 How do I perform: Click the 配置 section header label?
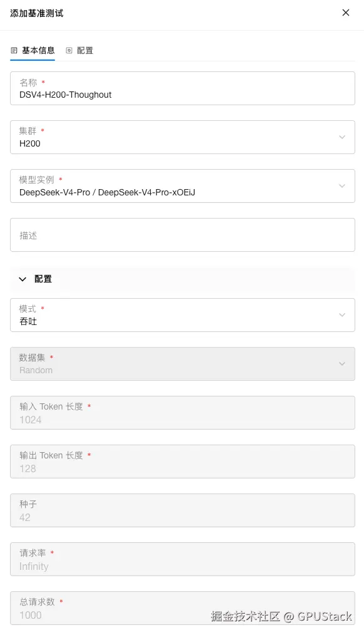pos(43,279)
